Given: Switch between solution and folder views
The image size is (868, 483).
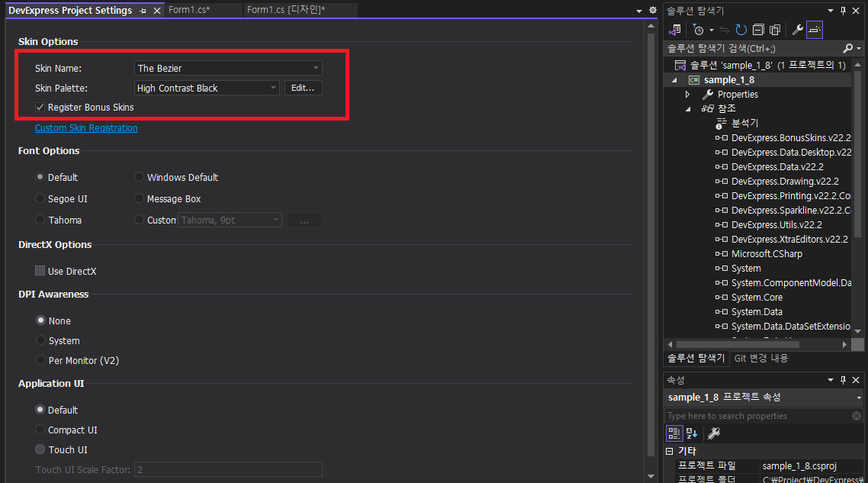Looking at the screenshot, I should coord(675,30).
